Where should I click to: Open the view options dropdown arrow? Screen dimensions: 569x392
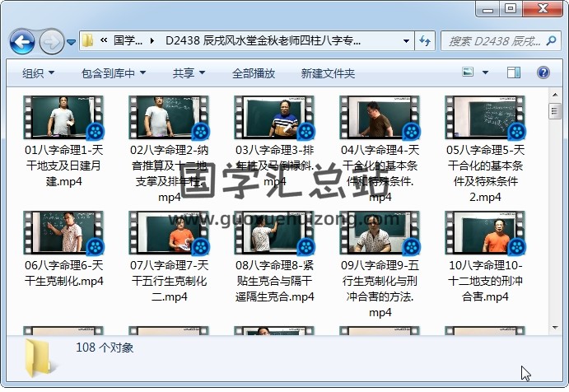pos(487,73)
